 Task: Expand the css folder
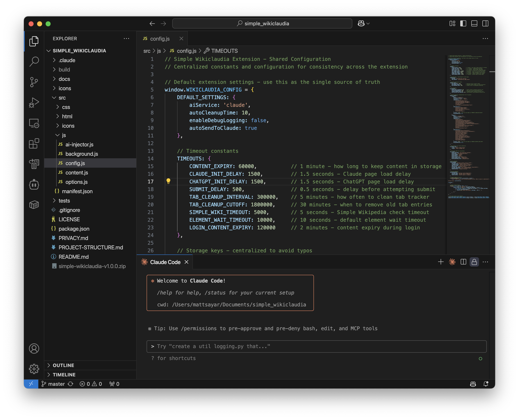coord(90,107)
